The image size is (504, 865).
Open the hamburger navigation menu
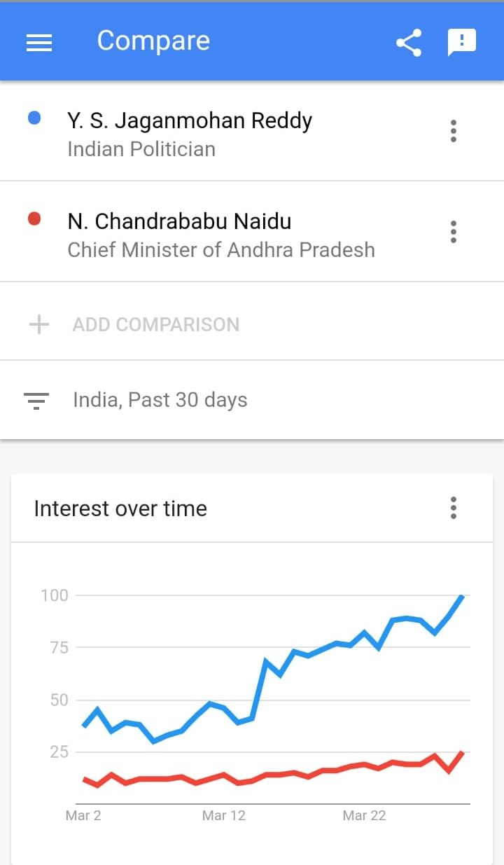pyautogui.click(x=39, y=43)
